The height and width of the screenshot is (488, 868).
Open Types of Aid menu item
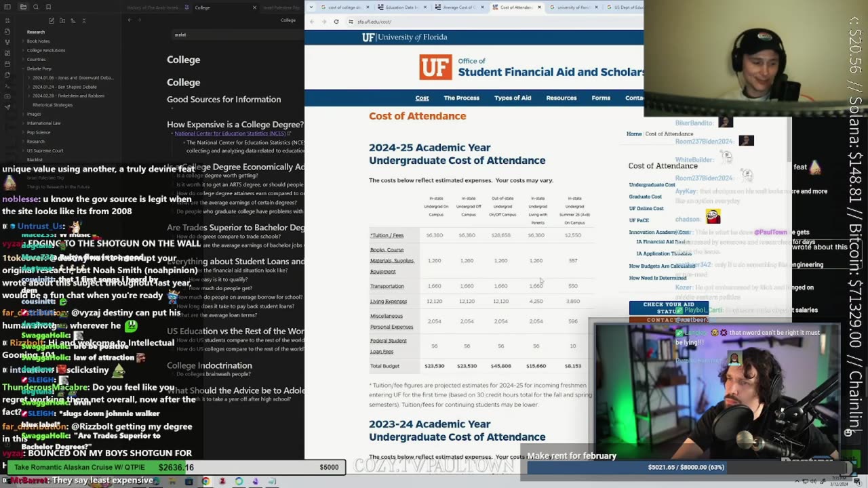[513, 98]
